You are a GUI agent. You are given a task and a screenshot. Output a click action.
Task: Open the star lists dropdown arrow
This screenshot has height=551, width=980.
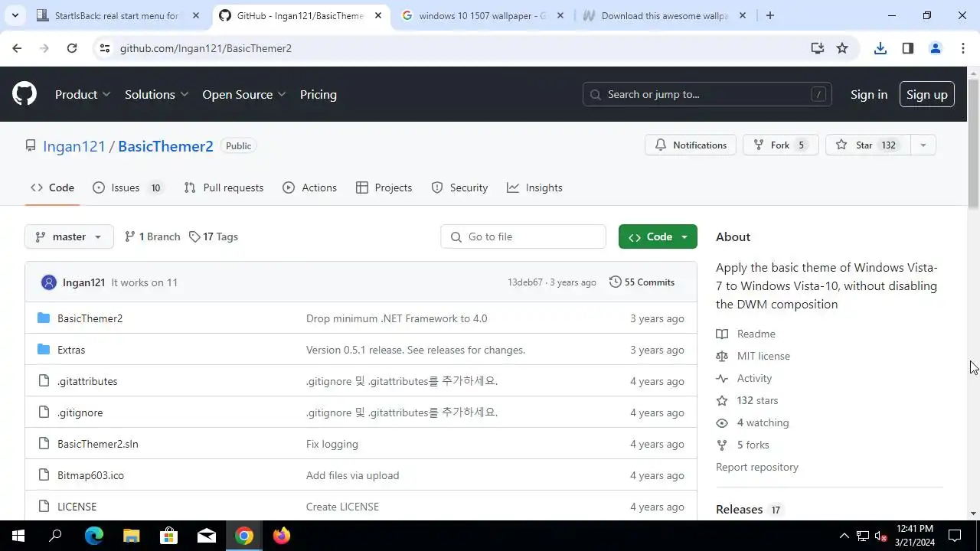point(923,145)
